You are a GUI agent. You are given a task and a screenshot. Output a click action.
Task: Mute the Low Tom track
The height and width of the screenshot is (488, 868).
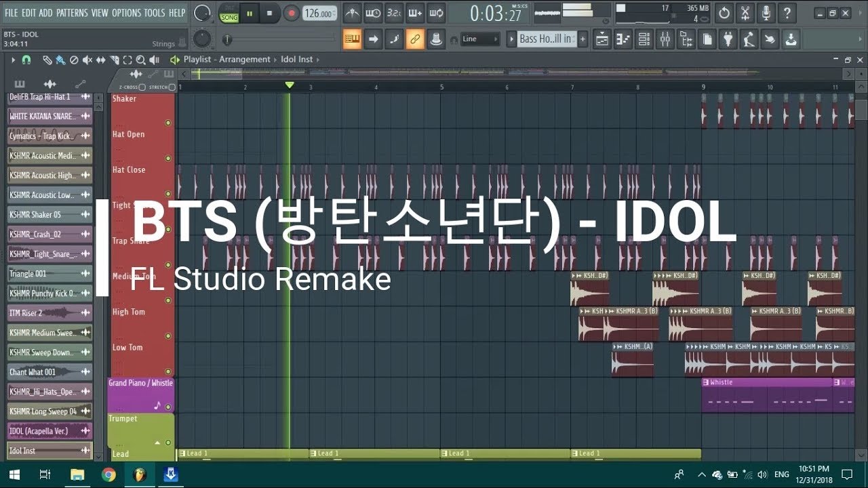[x=168, y=371]
